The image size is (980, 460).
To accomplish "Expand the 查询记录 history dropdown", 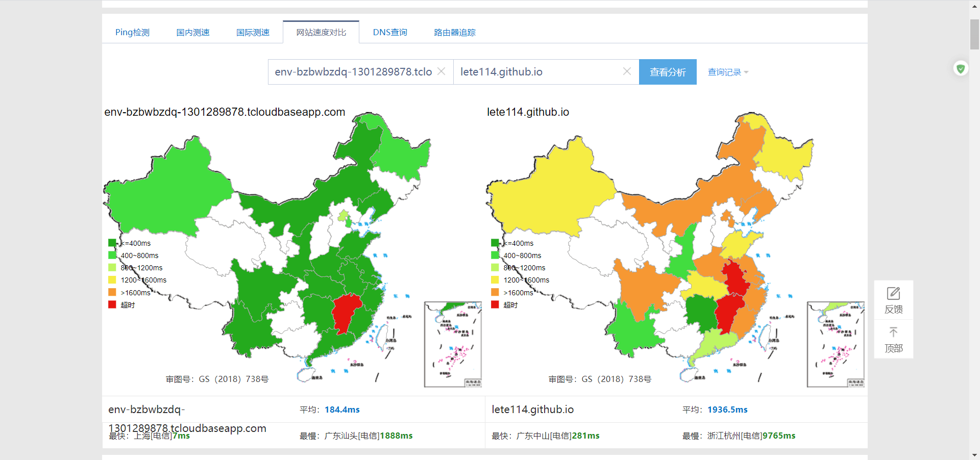I will (728, 72).
